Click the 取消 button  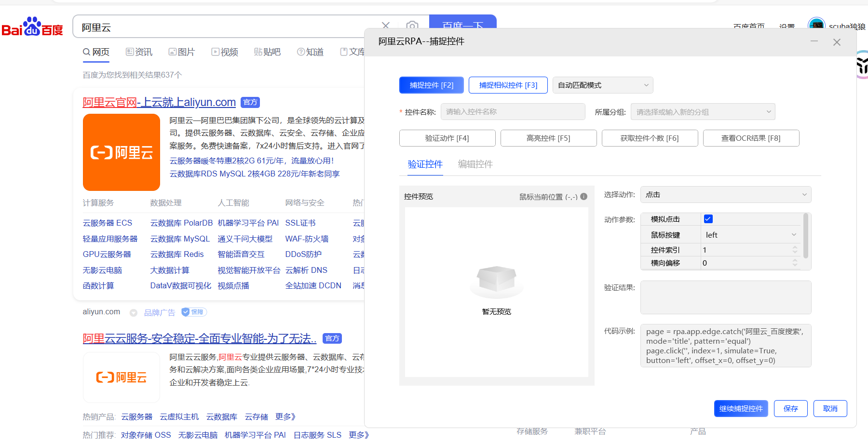click(x=830, y=409)
